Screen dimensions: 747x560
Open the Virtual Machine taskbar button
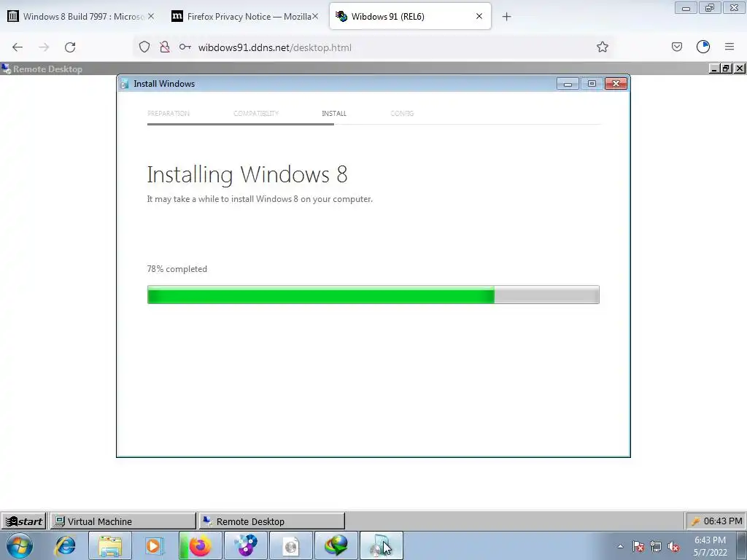tap(123, 521)
